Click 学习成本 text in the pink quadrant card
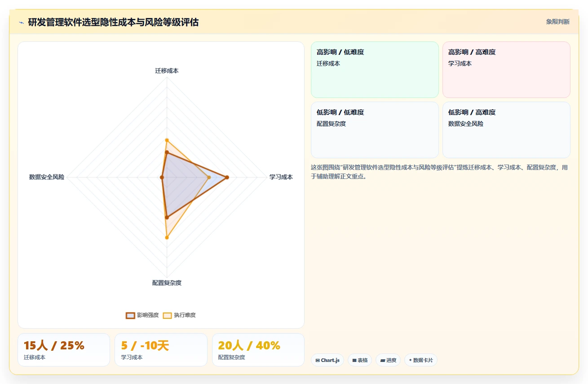This screenshot has width=588, height=384. point(460,64)
